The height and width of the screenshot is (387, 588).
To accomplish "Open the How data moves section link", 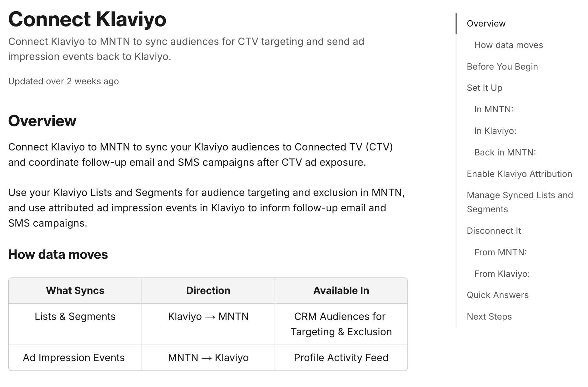I will coord(508,45).
